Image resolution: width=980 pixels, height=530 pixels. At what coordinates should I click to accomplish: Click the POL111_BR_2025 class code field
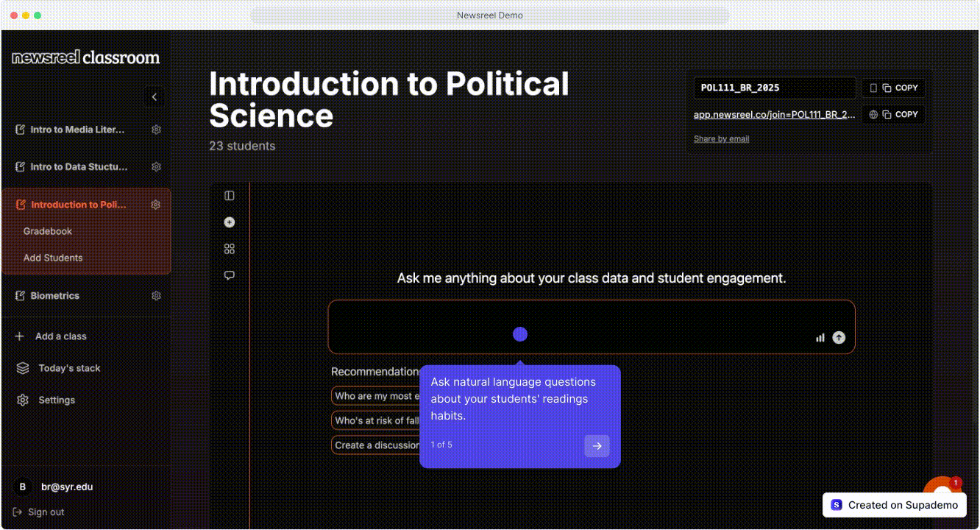coord(774,88)
